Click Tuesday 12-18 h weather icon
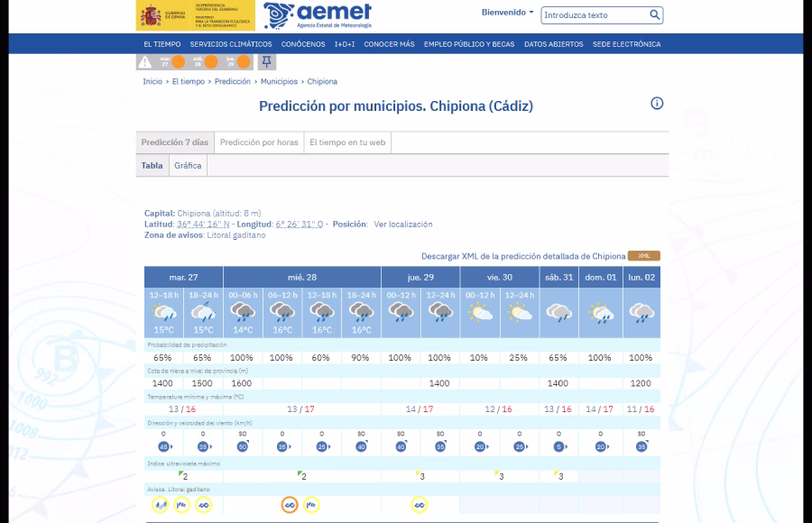The image size is (812, 523). click(x=164, y=314)
